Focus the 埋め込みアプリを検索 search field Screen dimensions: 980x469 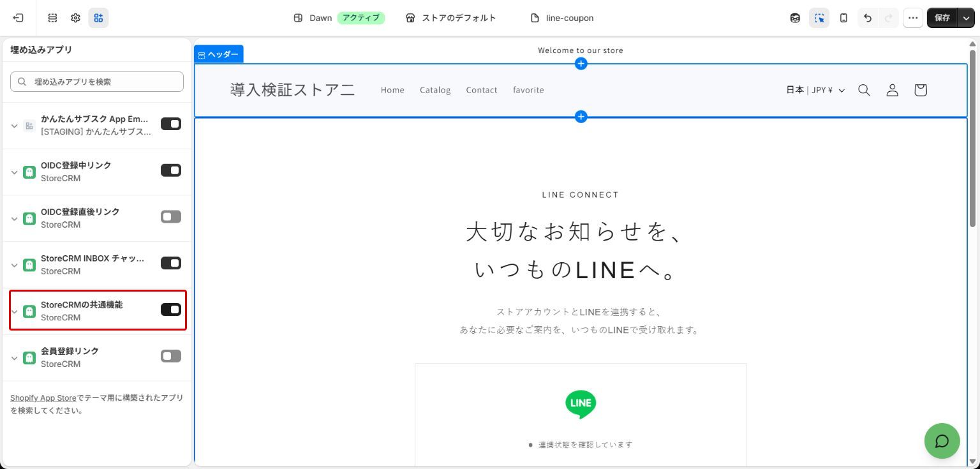click(x=97, y=82)
